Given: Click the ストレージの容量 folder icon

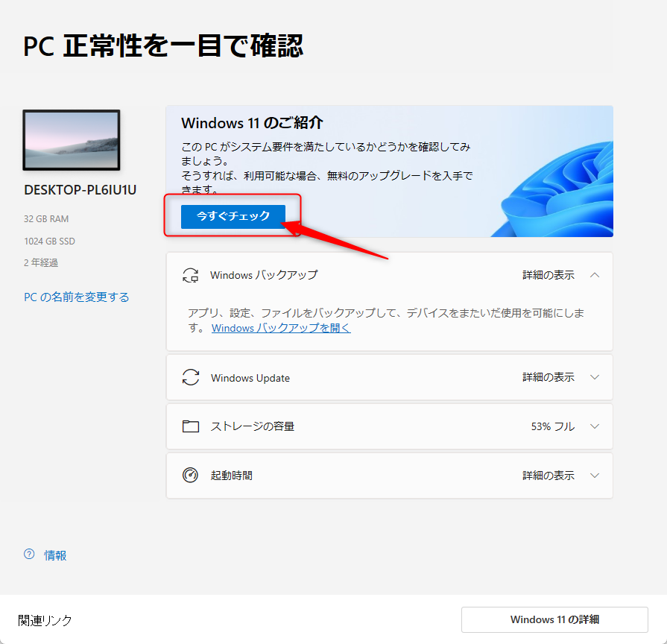Looking at the screenshot, I should coord(191,426).
